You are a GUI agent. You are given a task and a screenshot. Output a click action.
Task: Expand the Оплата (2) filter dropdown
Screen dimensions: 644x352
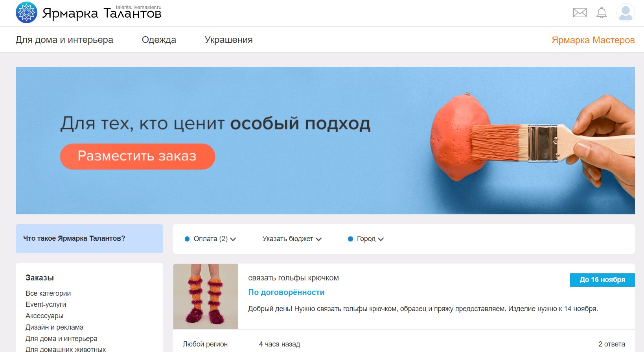pyautogui.click(x=215, y=239)
